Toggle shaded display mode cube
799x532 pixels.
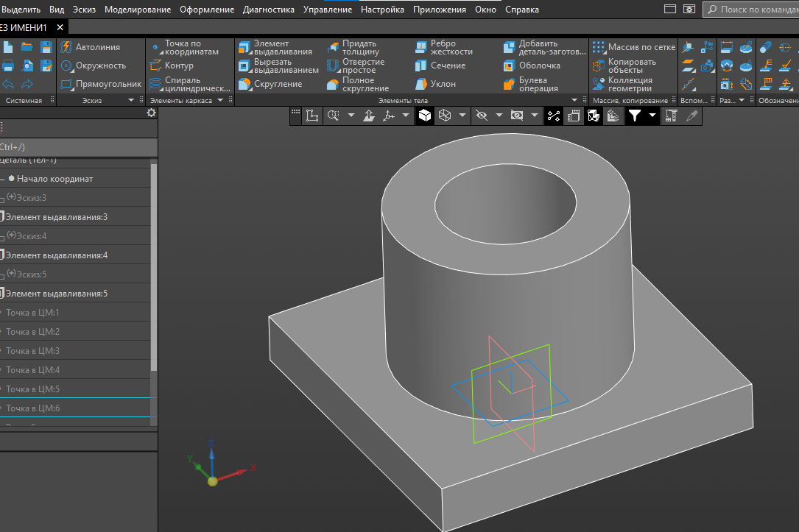(425, 116)
